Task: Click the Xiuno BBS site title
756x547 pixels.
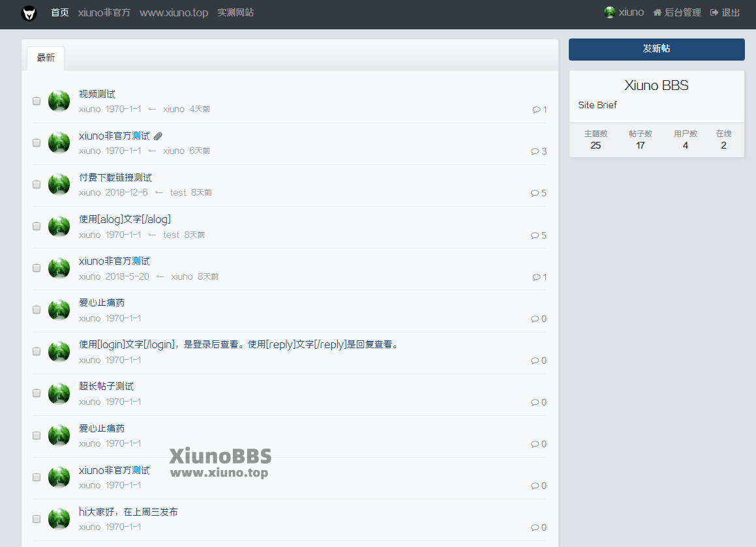Action: (x=656, y=85)
